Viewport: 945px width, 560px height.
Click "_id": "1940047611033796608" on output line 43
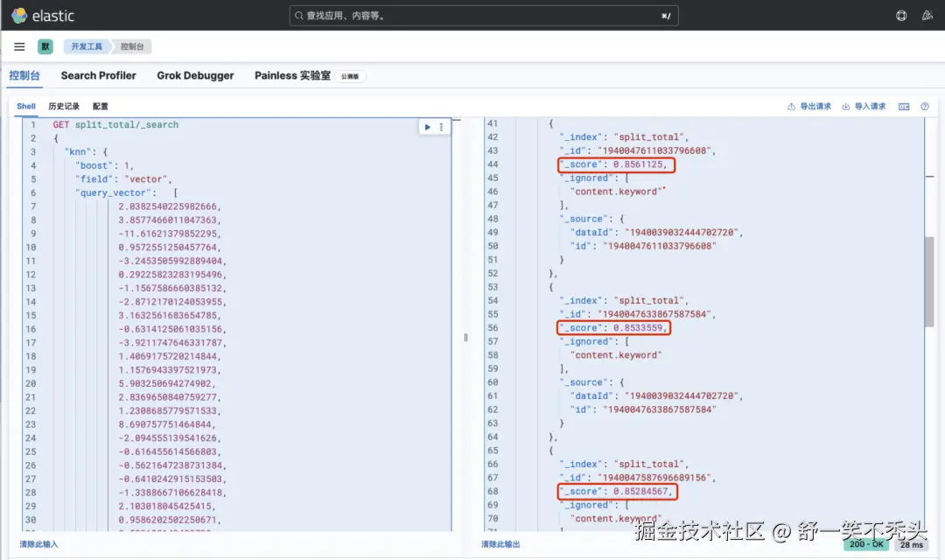pyautogui.click(x=638, y=150)
